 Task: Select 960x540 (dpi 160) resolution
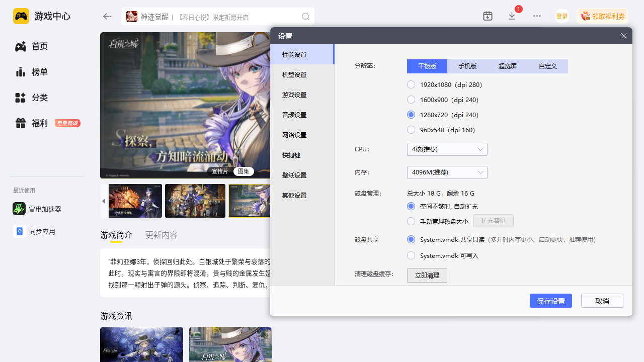(411, 130)
